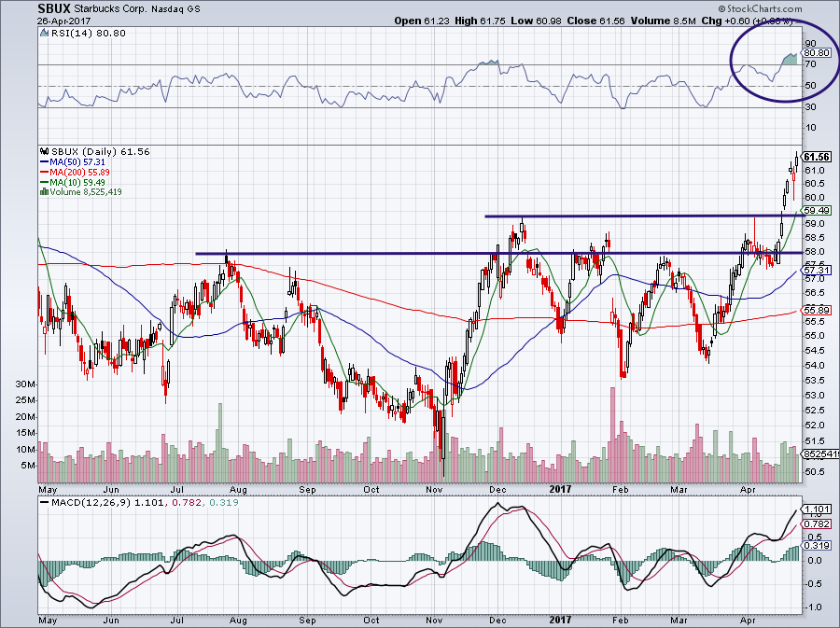Click the 58.5 price axis label
This screenshot has height=628, width=840.
814,237
